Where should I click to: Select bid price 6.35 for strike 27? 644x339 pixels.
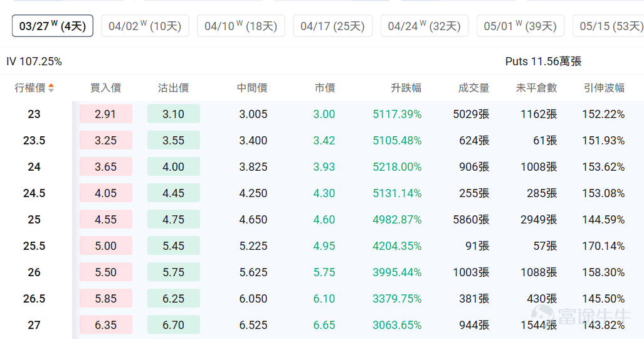pos(106,325)
